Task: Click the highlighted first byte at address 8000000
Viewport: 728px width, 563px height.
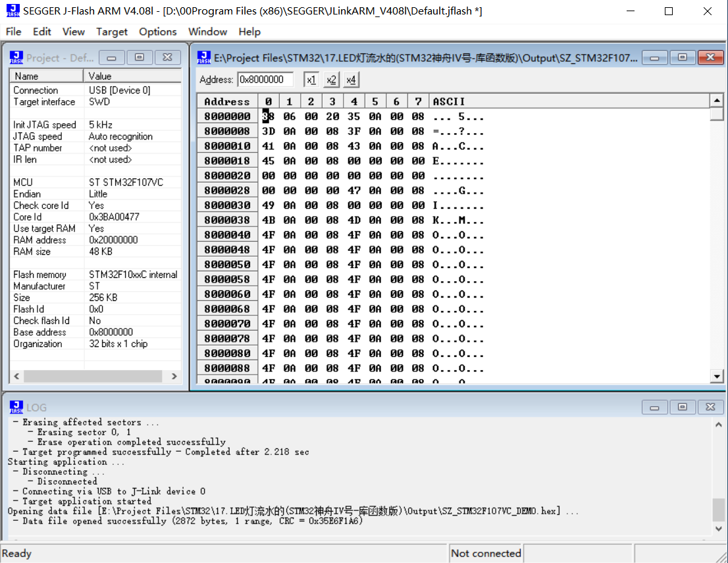Action: pyautogui.click(x=269, y=116)
